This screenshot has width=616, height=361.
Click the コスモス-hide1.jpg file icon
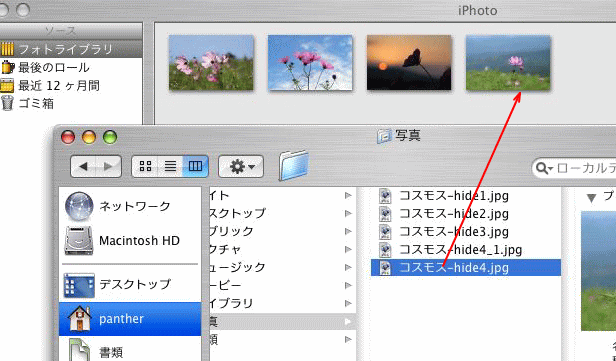tap(385, 195)
